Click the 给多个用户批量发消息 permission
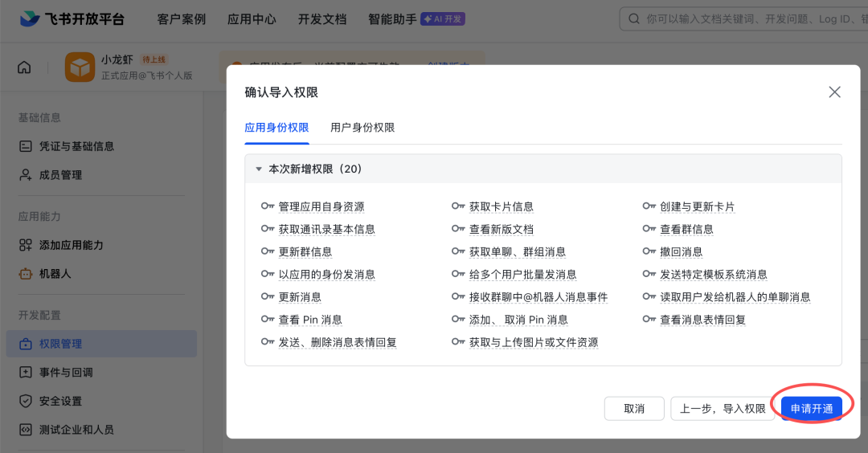868x453 pixels. click(x=523, y=275)
